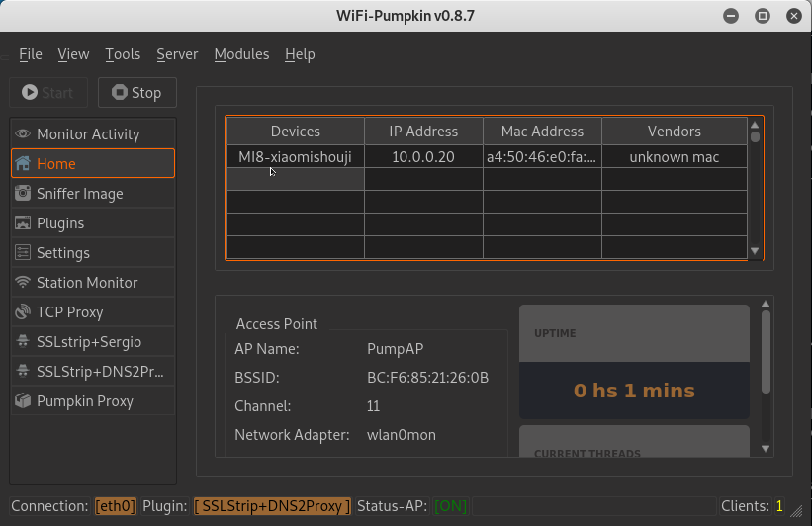
Task: Open the Server menu
Action: [177, 54]
